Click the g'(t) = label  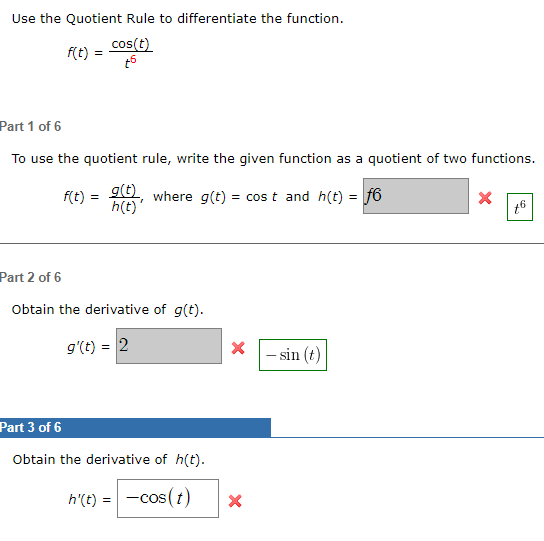point(88,347)
